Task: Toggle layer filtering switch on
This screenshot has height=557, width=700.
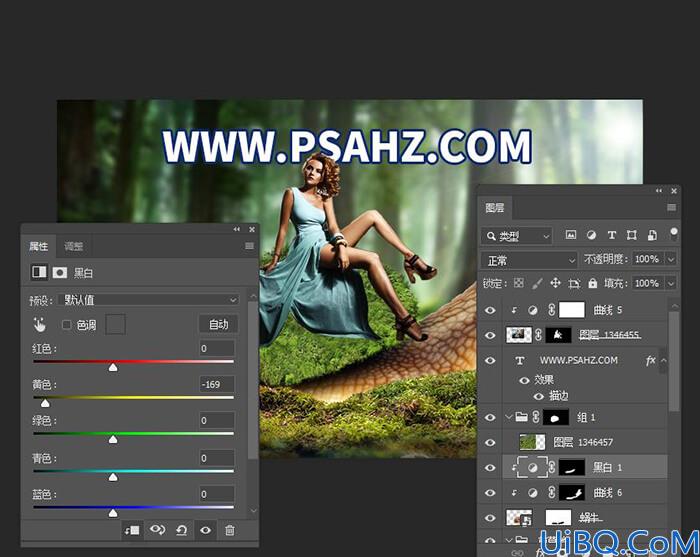Action: coord(674,234)
